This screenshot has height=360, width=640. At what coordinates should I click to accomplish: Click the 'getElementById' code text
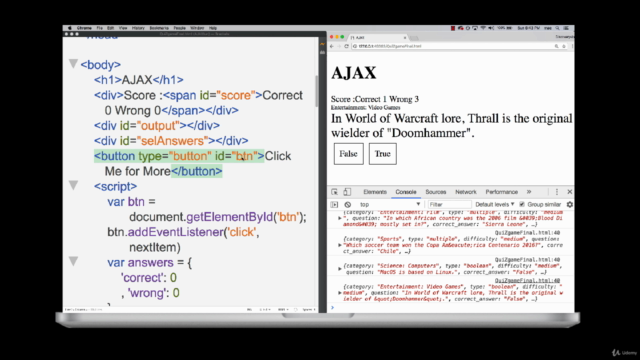[229, 217]
